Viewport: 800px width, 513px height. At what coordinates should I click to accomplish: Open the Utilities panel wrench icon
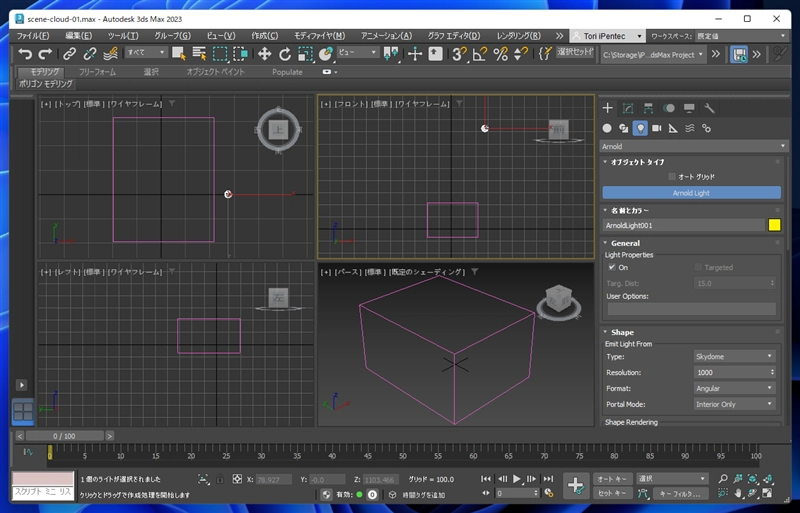click(709, 108)
